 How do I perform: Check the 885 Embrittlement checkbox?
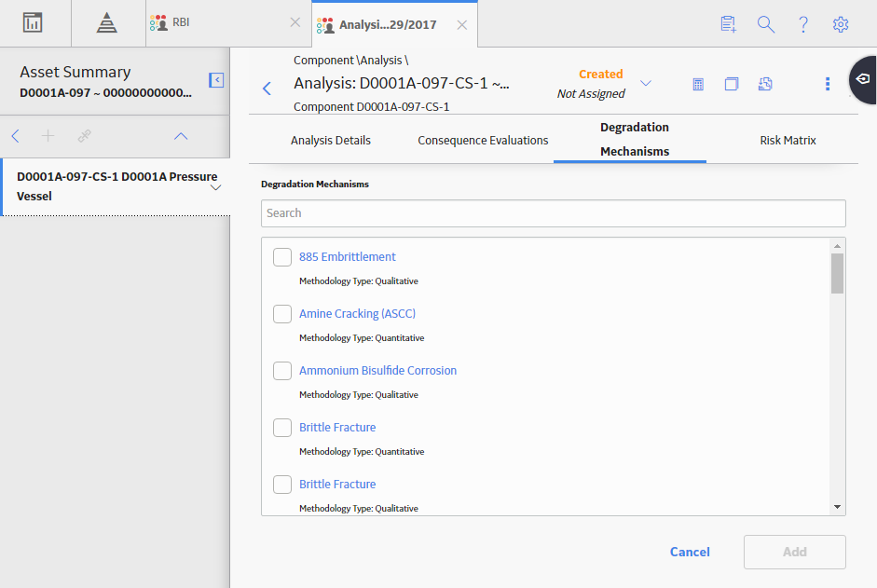(282, 257)
